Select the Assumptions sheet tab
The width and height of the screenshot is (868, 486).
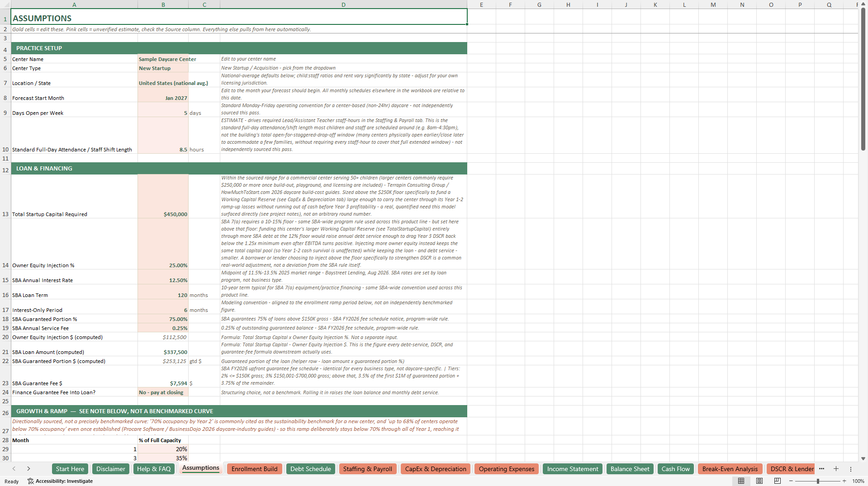[x=201, y=468]
